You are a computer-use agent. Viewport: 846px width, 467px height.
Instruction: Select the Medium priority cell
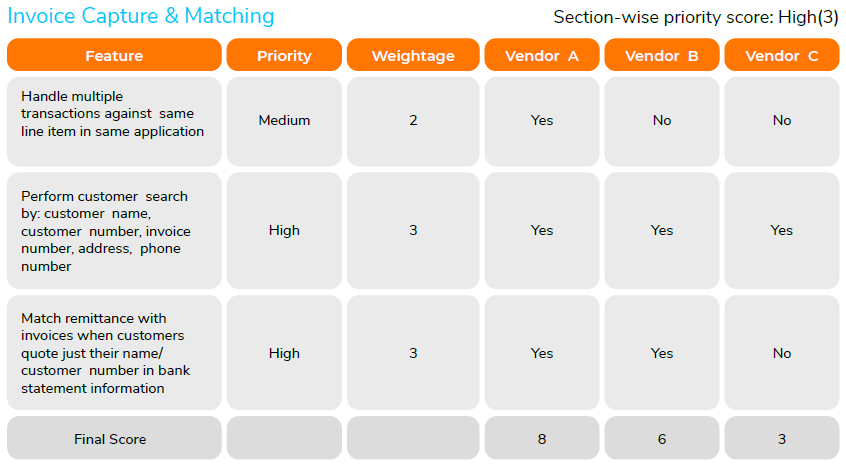[x=284, y=121]
